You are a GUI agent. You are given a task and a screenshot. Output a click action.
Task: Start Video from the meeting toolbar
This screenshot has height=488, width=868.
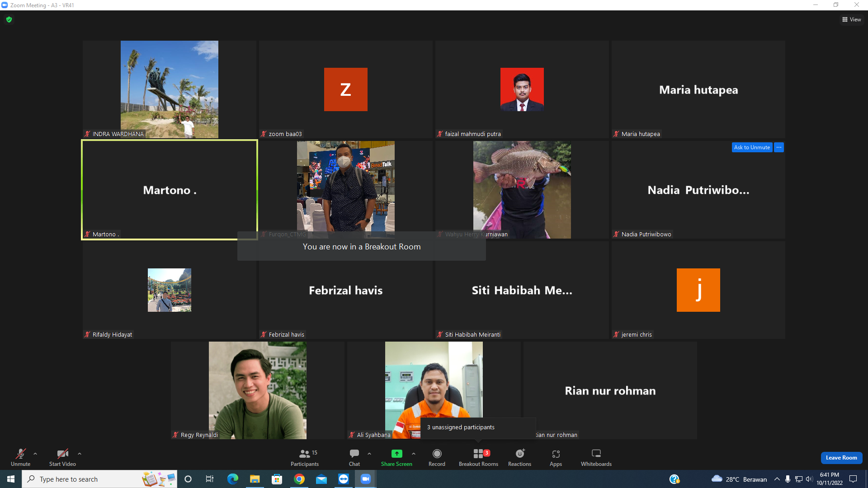coord(62,457)
